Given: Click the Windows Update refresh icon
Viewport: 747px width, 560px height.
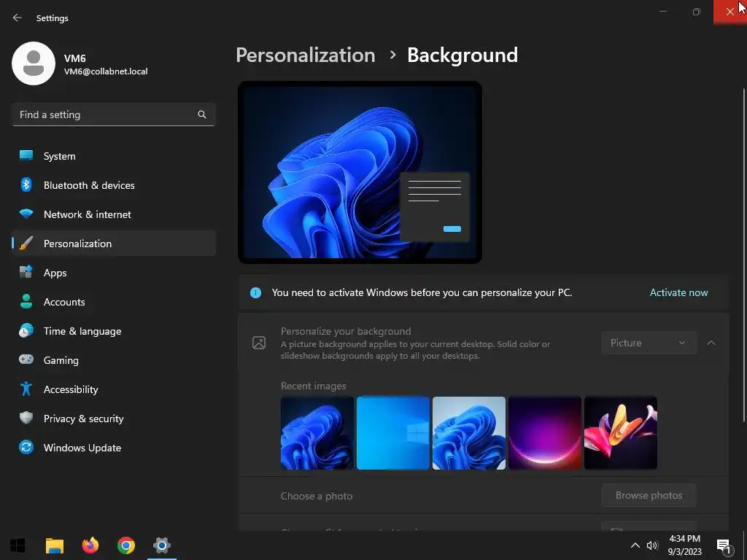Looking at the screenshot, I should pos(26,447).
